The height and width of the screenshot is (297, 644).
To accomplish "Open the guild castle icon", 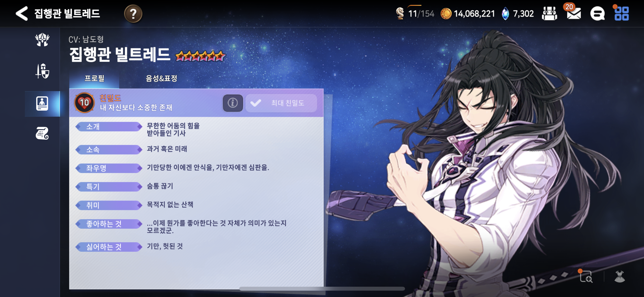I will (x=550, y=13).
